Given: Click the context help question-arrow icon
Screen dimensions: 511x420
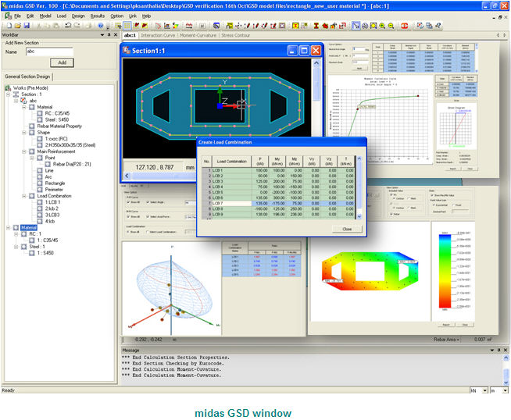Looking at the screenshot, I should click(438, 26).
